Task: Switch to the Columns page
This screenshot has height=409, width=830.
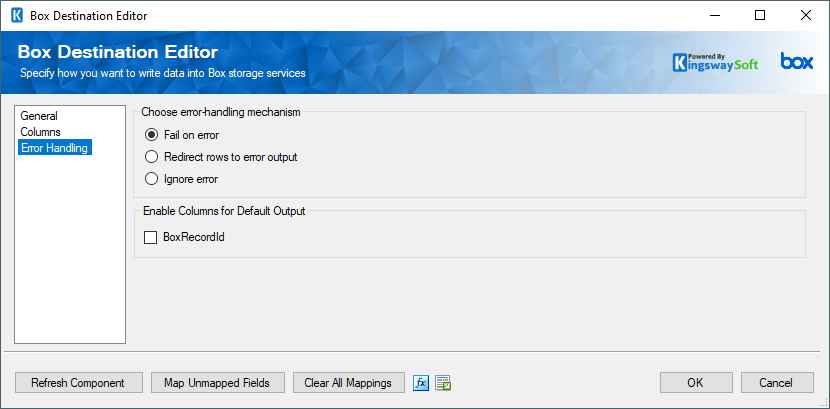Action: [x=41, y=132]
